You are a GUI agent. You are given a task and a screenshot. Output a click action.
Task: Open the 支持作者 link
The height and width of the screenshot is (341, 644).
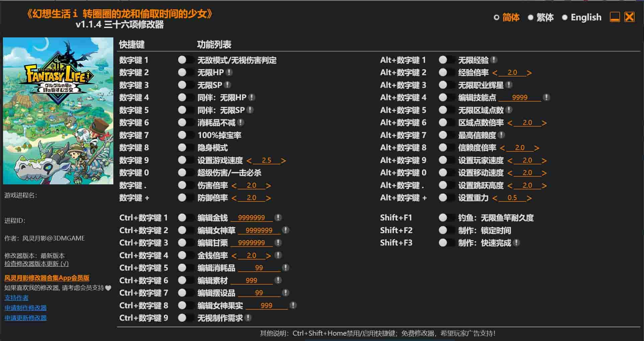click(x=16, y=298)
